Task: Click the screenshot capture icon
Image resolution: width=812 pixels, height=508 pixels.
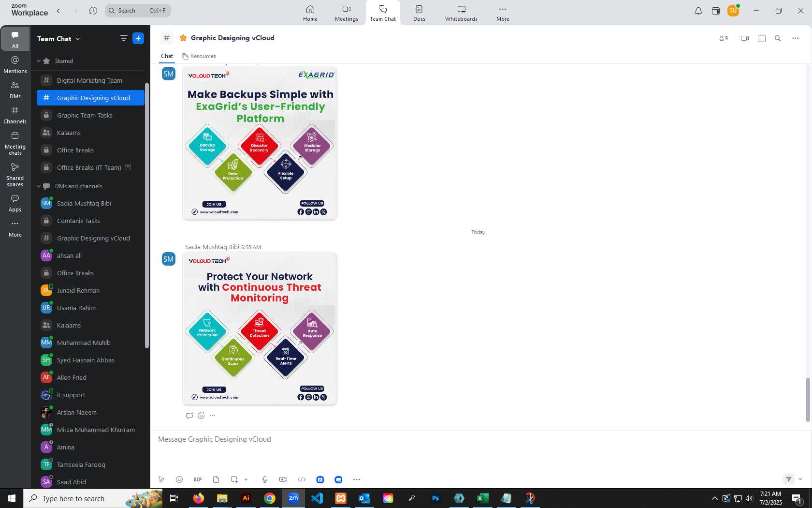Action: 234,479
